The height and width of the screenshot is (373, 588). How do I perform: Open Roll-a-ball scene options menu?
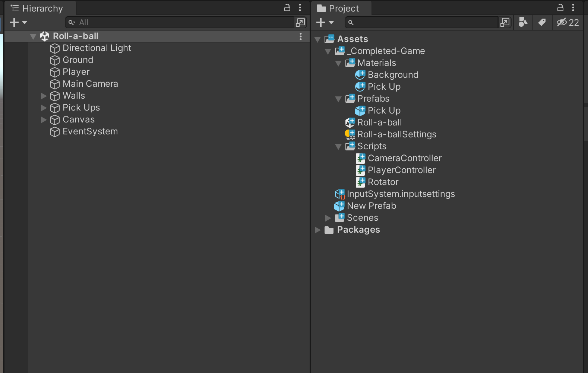(301, 36)
